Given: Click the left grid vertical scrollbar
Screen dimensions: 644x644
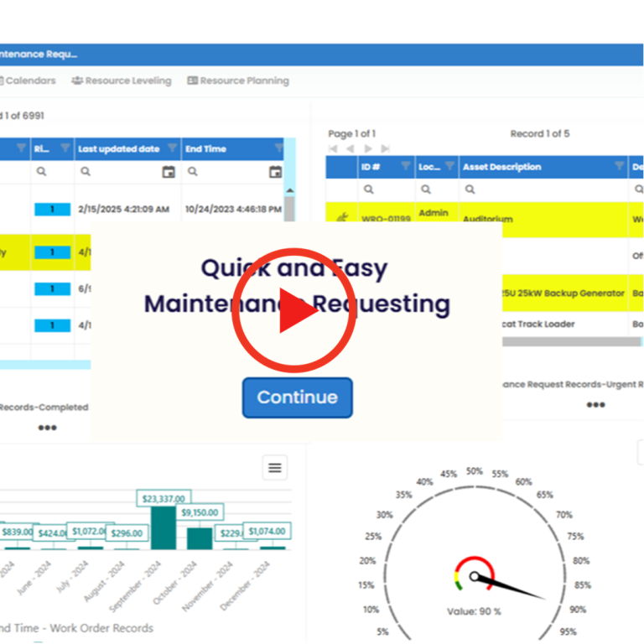Looking at the screenshot, I should click(x=289, y=252).
